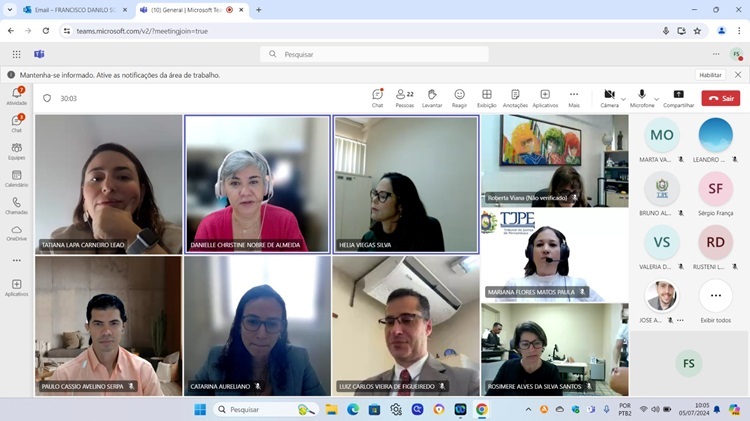Expand microphone options dropdown arrow
750x421 pixels.
pyautogui.click(x=657, y=100)
